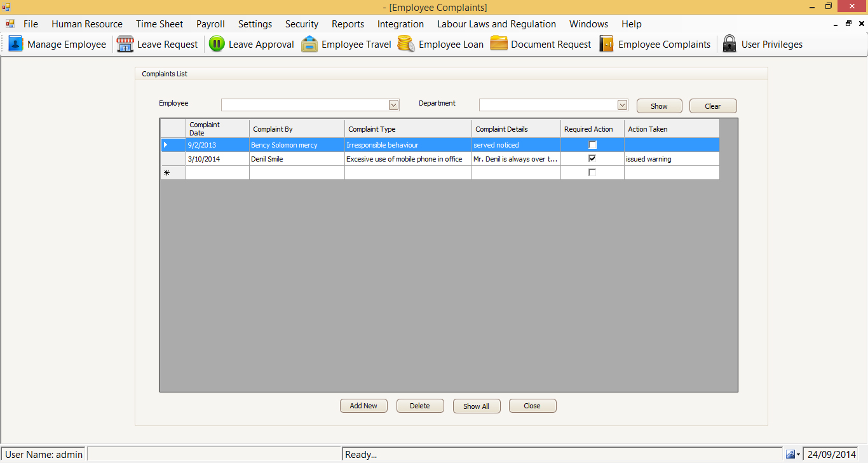Click the Add New button

[x=363, y=406]
